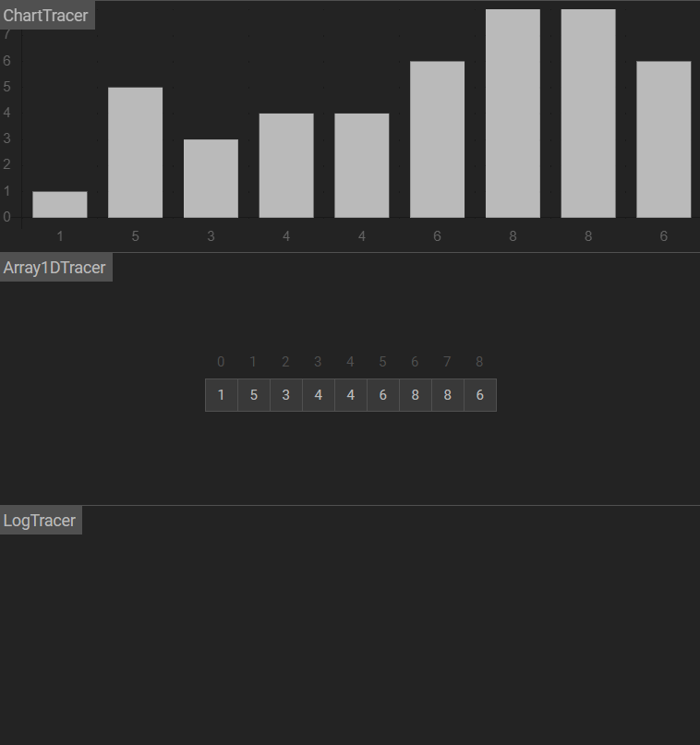Click the chart bar with height 3
The image size is (700, 745).
(211, 178)
